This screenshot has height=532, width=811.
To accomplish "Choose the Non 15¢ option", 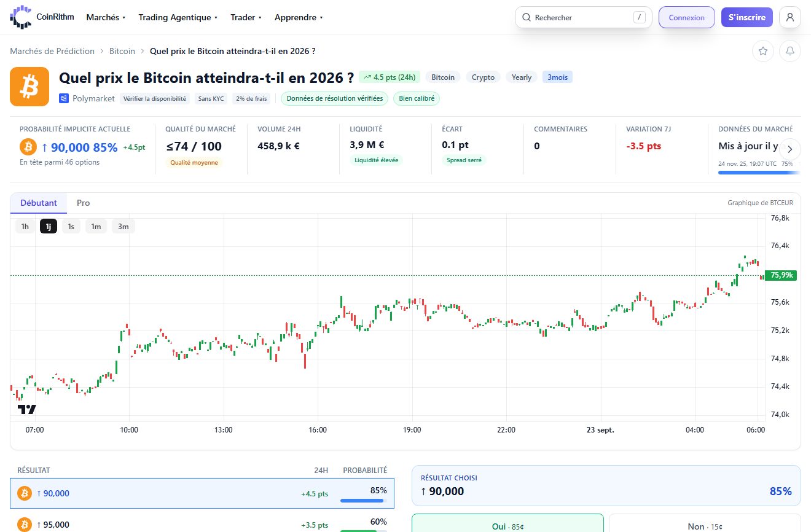I will (705, 524).
